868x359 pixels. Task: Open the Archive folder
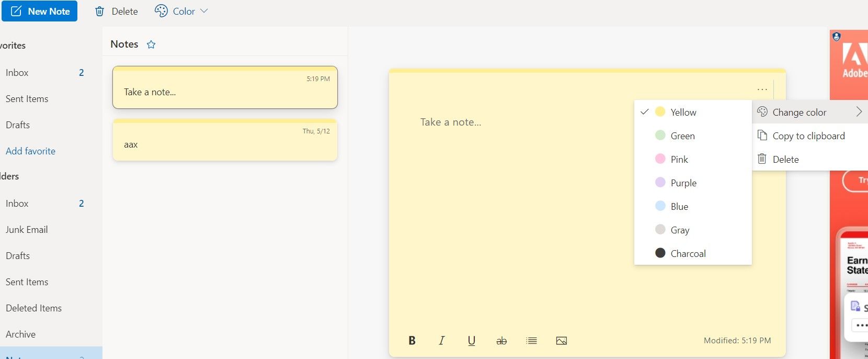coord(44,334)
